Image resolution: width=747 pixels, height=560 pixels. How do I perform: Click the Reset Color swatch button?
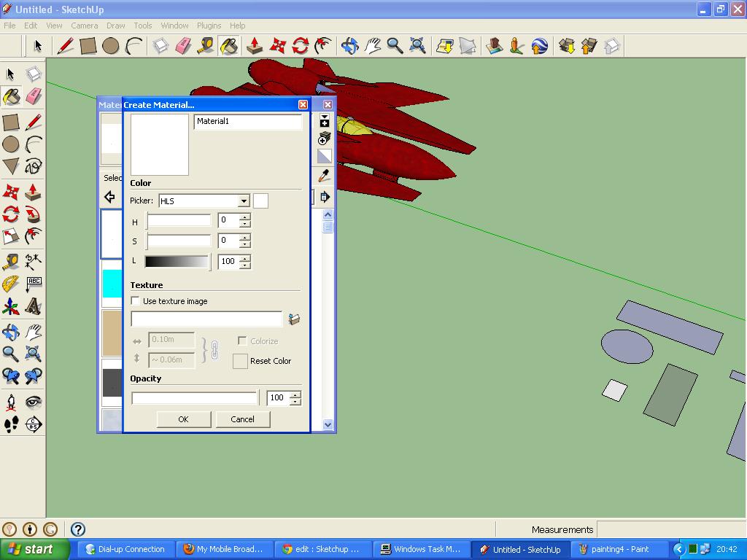tap(240, 361)
